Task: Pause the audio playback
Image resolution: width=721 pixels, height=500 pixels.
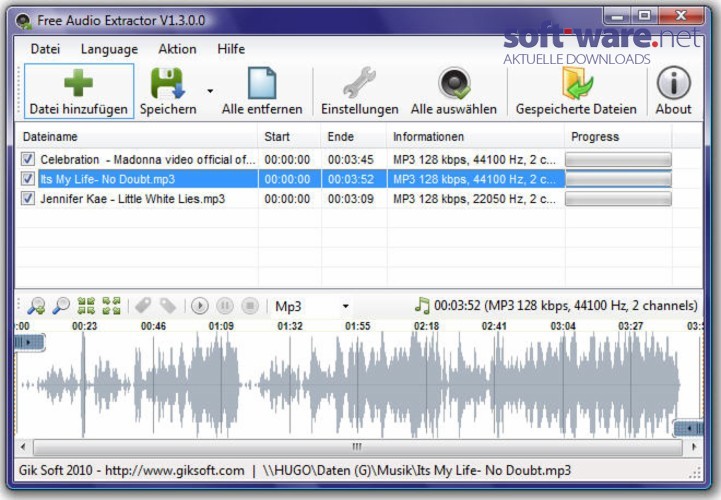Action: [x=225, y=306]
